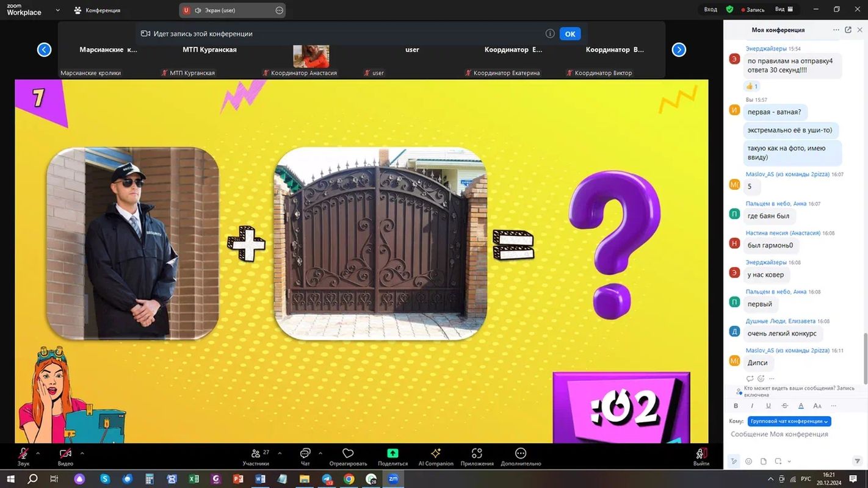Open options dots on Экран (user) tab
This screenshot has width=868, height=488.
279,10
